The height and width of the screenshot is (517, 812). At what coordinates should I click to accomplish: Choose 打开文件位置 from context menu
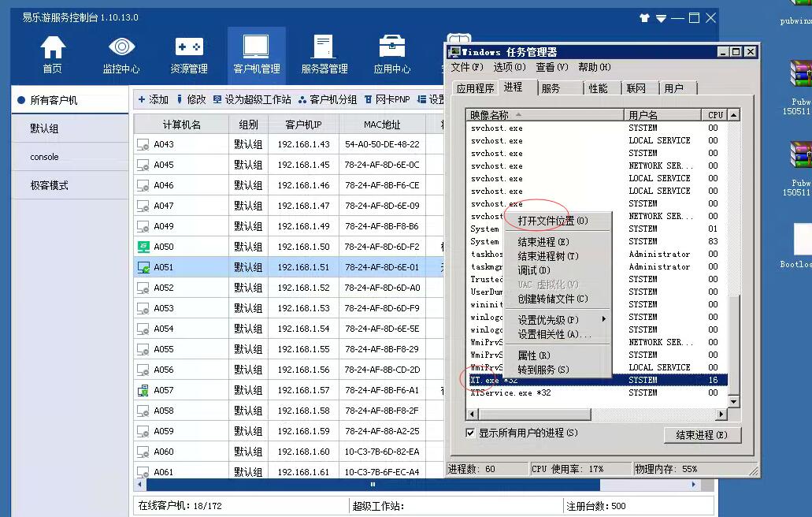coord(558,221)
